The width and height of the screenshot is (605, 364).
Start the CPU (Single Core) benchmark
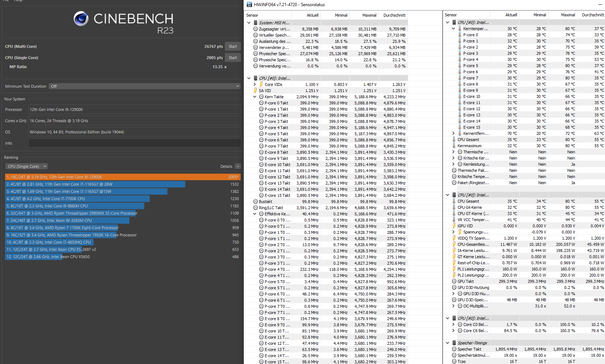(x=233, y=58)
